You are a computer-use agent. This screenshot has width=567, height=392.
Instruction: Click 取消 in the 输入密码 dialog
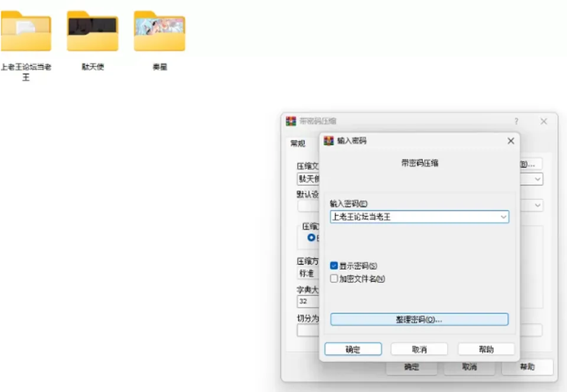(x=419, y=349)
